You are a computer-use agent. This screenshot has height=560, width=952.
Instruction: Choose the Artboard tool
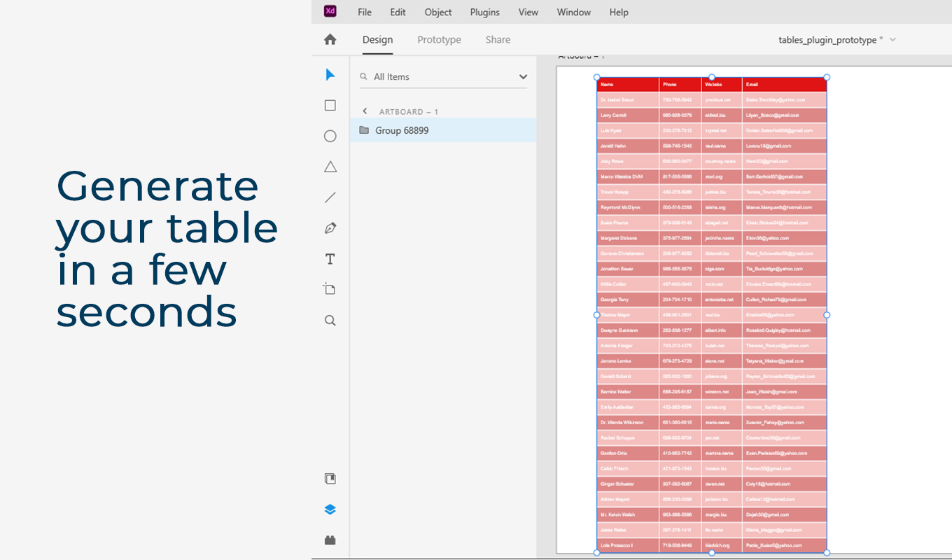(330, 289)
